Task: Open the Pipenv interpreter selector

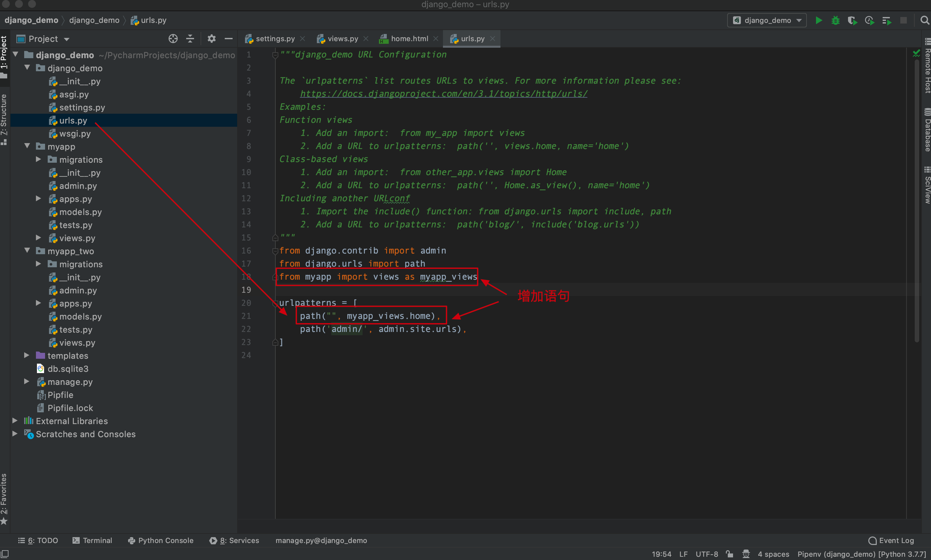Action: (x=862, y=554)
